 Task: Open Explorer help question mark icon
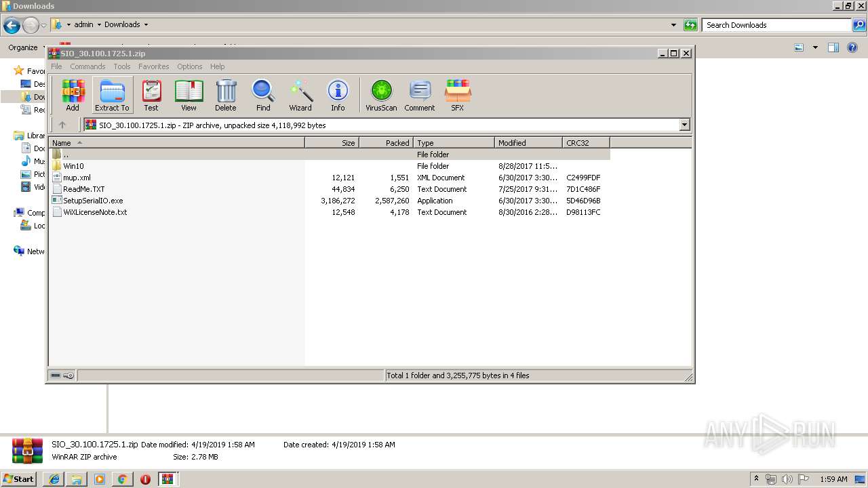point(852,47)
